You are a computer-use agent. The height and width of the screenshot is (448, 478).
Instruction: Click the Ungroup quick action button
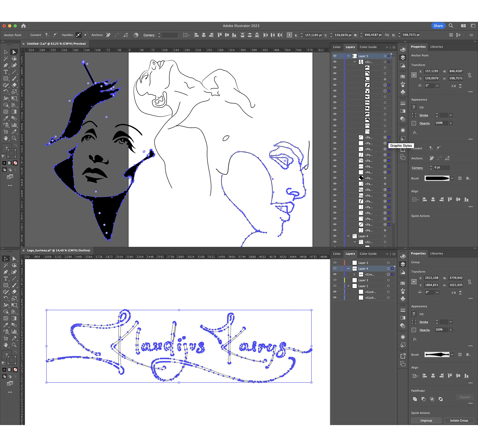click(x=426, y=421)
